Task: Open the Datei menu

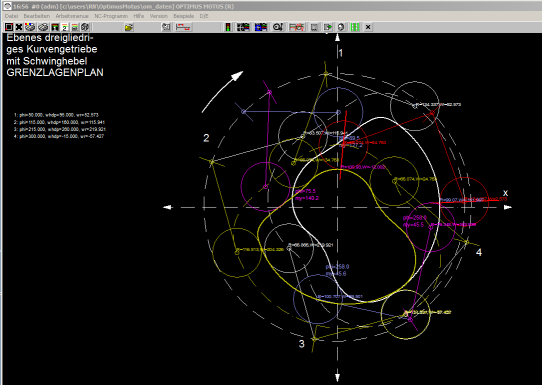Action: (x=11, y=16)
